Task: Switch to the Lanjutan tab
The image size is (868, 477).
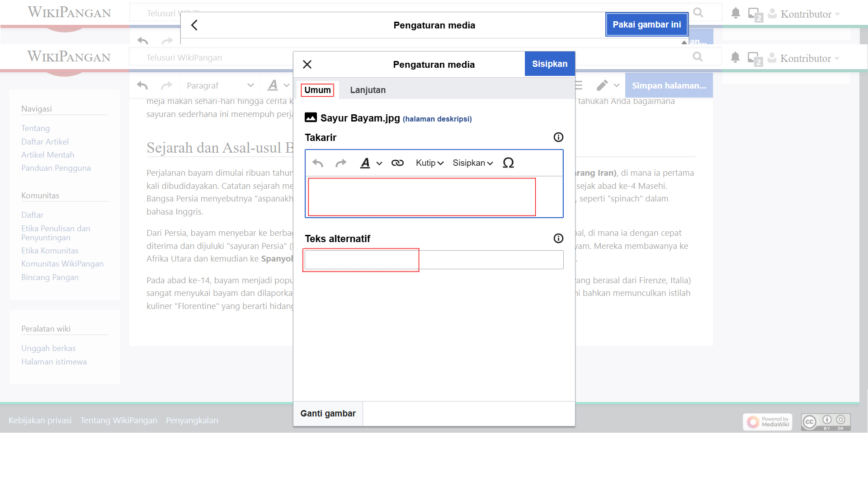Action: coord(368,90)
